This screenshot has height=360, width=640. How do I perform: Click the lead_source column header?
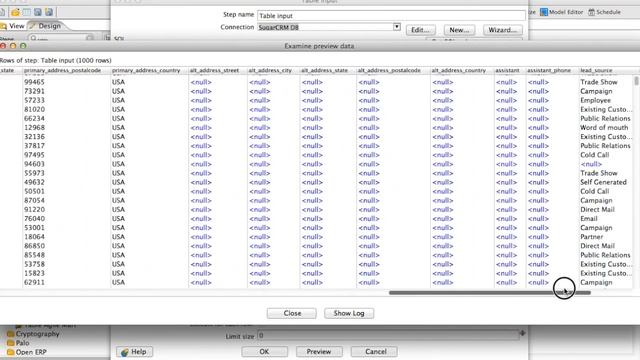pos(596,70)
